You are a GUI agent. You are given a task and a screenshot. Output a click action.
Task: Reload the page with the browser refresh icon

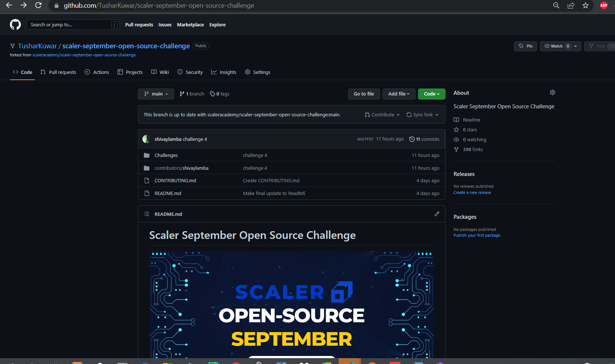(38, 5)
